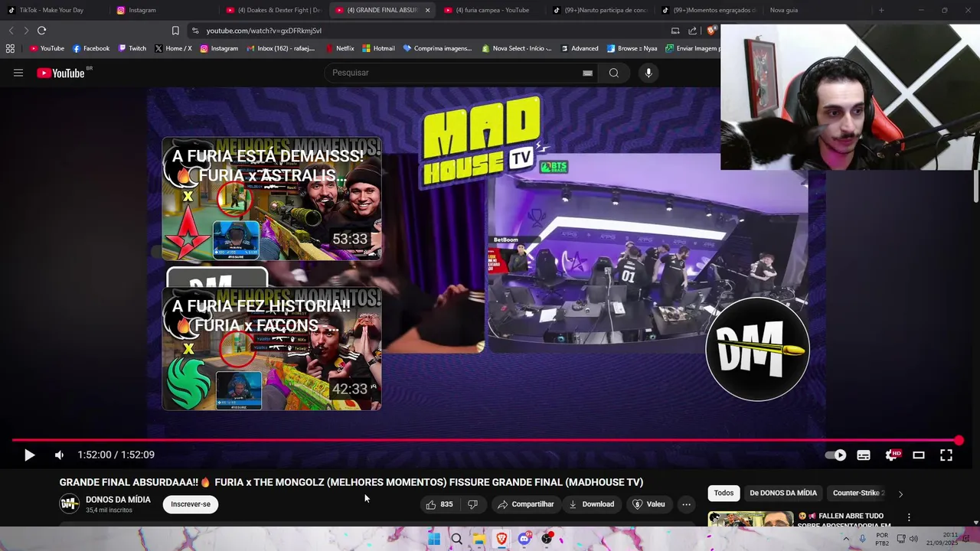
Task: Open Windows Start menu
Action: click(434, 539)
